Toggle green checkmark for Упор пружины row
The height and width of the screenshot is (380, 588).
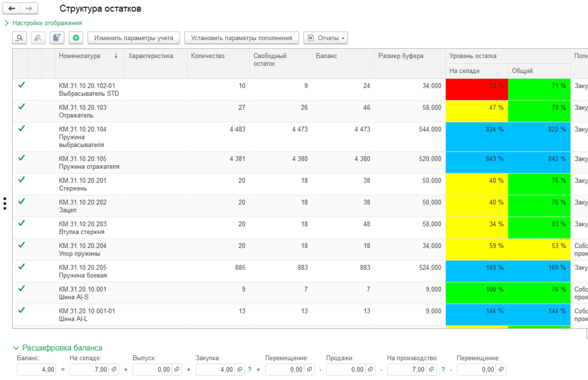pos(21,245)
